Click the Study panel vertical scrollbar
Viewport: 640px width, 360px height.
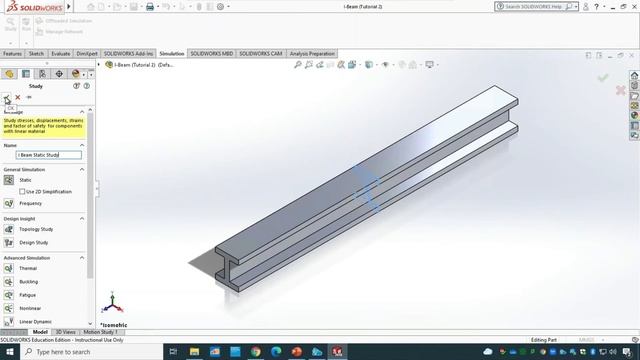pos(90,197)
